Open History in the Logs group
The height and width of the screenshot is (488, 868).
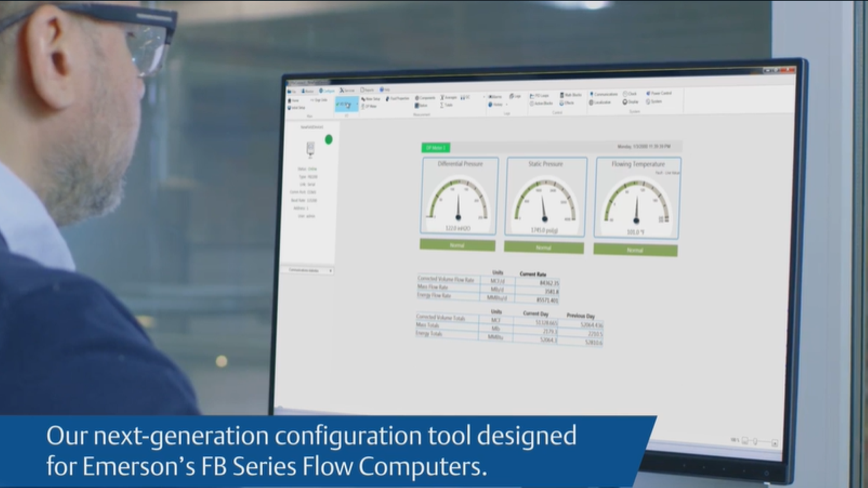[495, 104]
